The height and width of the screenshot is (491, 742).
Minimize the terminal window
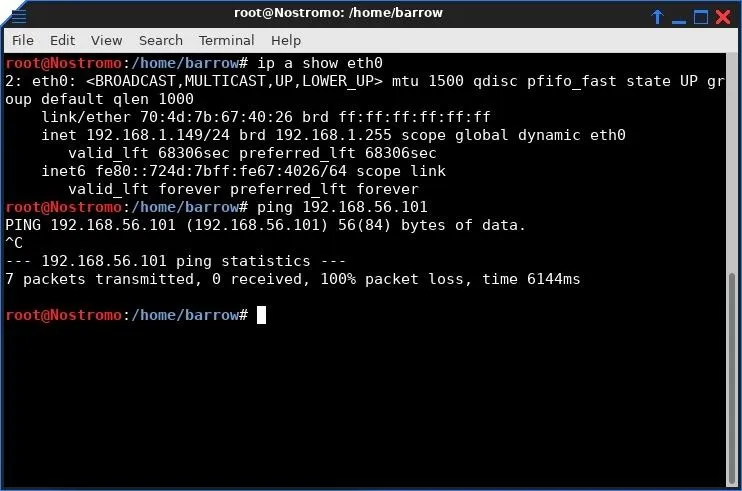tap(679, 21)
